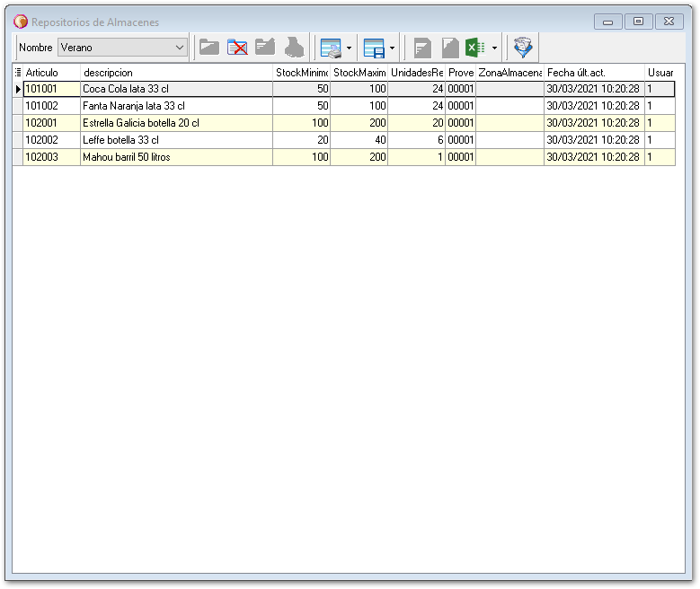Viewport: 700px width, 589px height.
Task: Sort by the Articulo column header
Action: point(51,73)
